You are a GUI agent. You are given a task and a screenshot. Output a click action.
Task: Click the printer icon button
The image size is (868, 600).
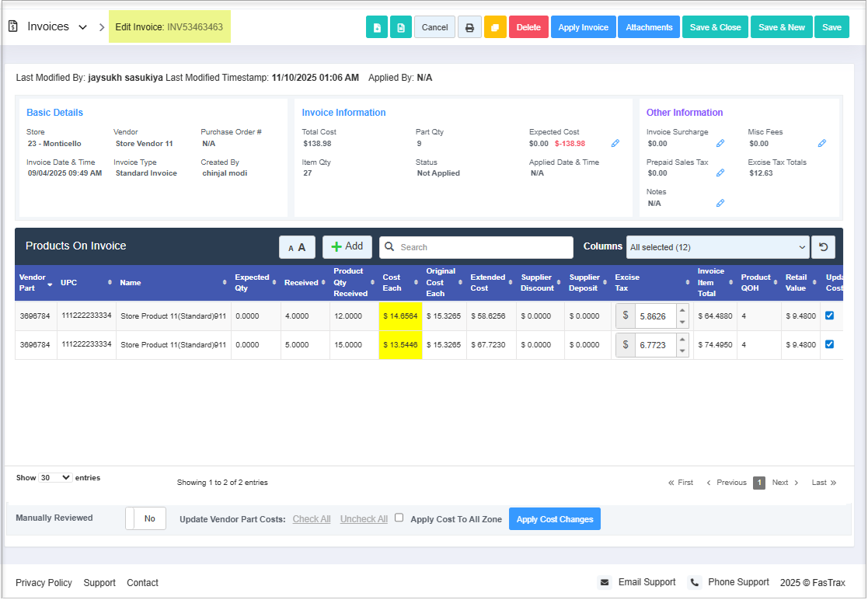click(469, 27)
